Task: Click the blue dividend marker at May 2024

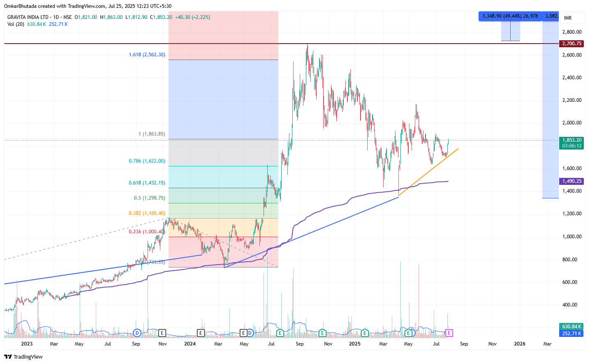Action: click(250, 333)
